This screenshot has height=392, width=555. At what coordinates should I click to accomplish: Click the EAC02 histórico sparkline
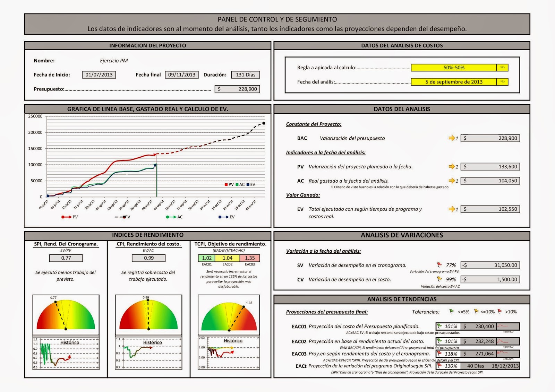(x=508, y=341)
